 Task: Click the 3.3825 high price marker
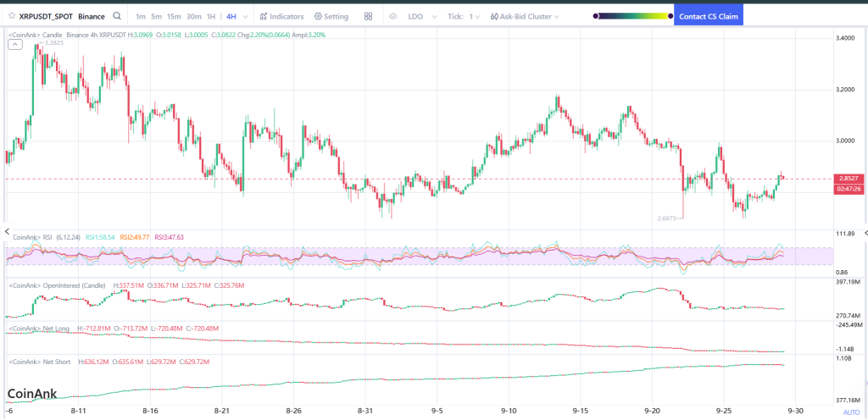click(52, 42)
